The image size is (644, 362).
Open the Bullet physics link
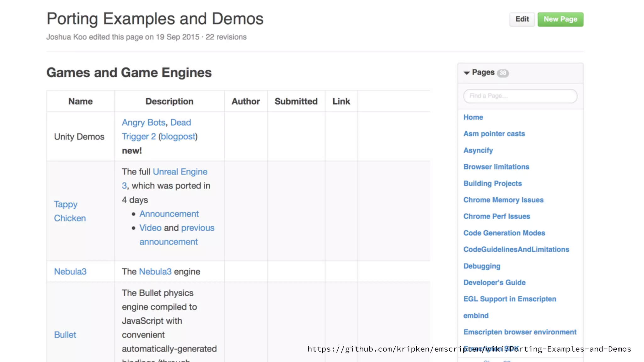pos(65,335)
